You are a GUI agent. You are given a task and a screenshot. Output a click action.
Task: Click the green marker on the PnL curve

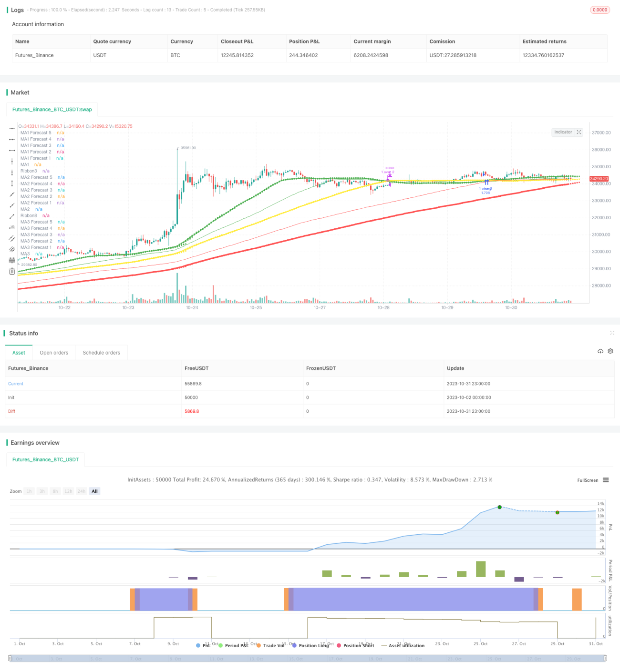click(x=499, y=507)
